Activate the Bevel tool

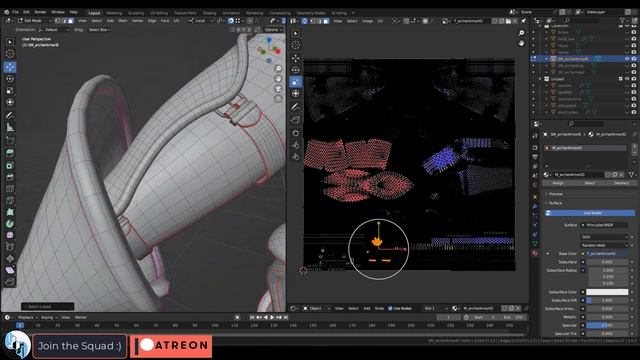pyautogui.click(x=10, y=177)
